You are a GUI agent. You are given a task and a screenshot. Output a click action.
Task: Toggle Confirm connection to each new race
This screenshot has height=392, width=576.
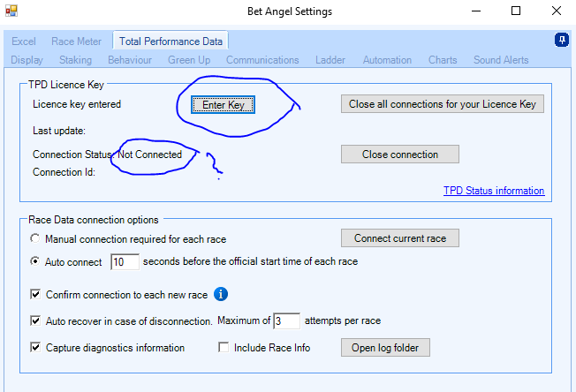(36, 294)
